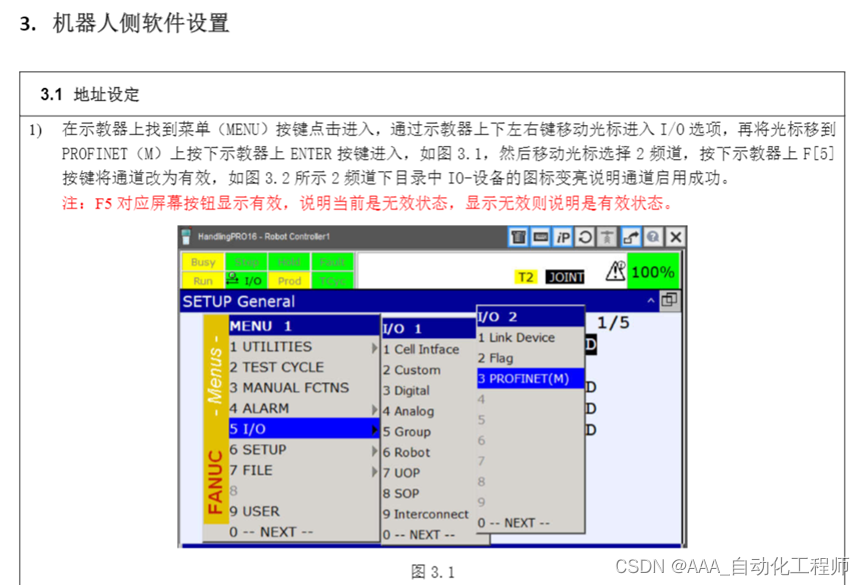Click the greyed tower icon in the toolbar

607,237
